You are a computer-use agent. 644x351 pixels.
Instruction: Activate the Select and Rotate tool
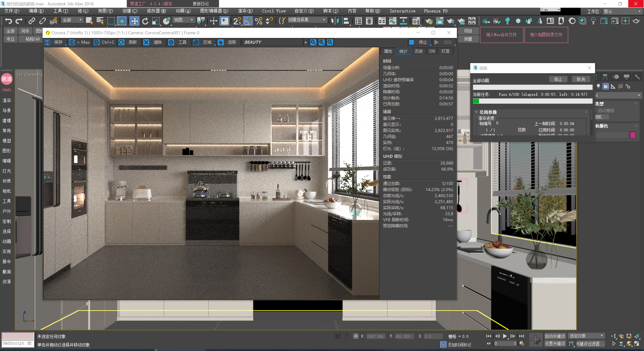point(145,21)
